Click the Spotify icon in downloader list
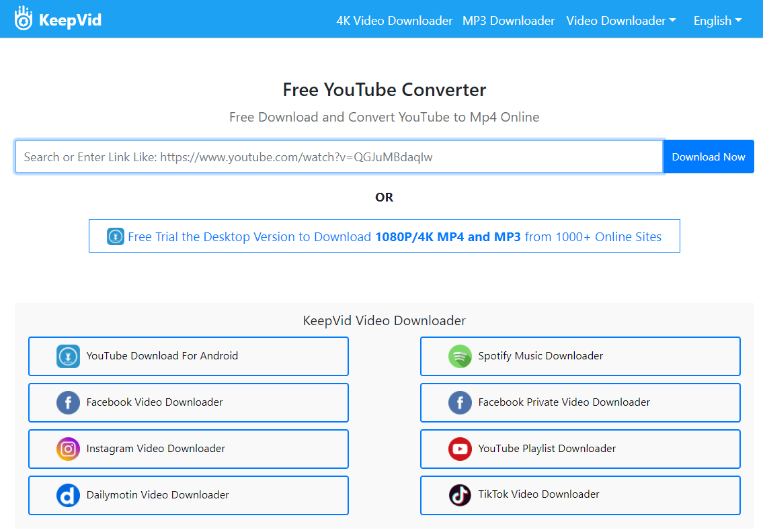This screenshot has height=532, width=763. [460, 356]
